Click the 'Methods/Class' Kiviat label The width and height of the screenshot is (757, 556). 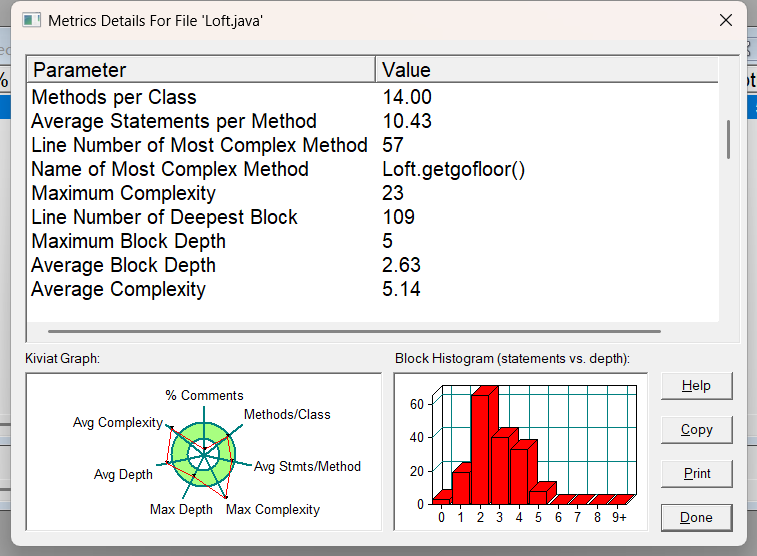pyautogui.click(x=287, y=414)
